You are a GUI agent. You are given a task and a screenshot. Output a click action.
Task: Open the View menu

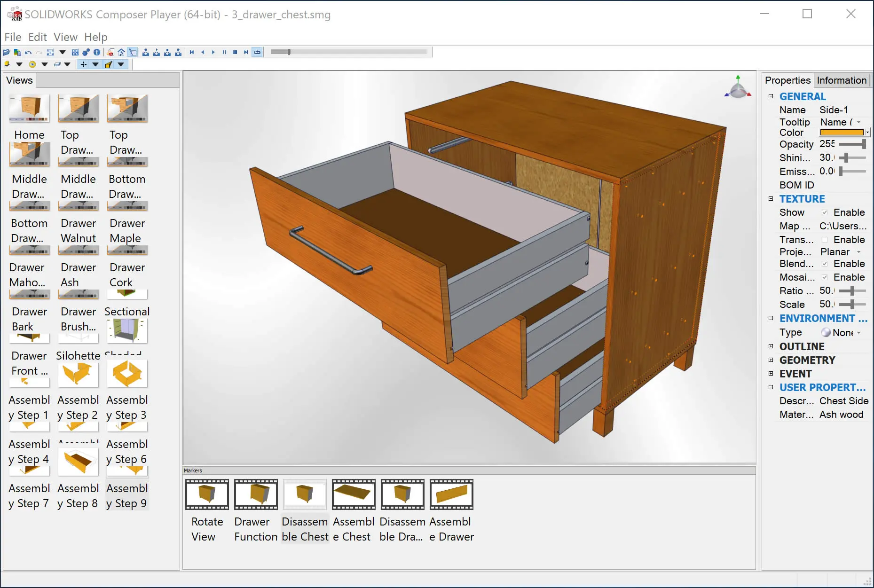pyautogui.click(x=65, y=37)
